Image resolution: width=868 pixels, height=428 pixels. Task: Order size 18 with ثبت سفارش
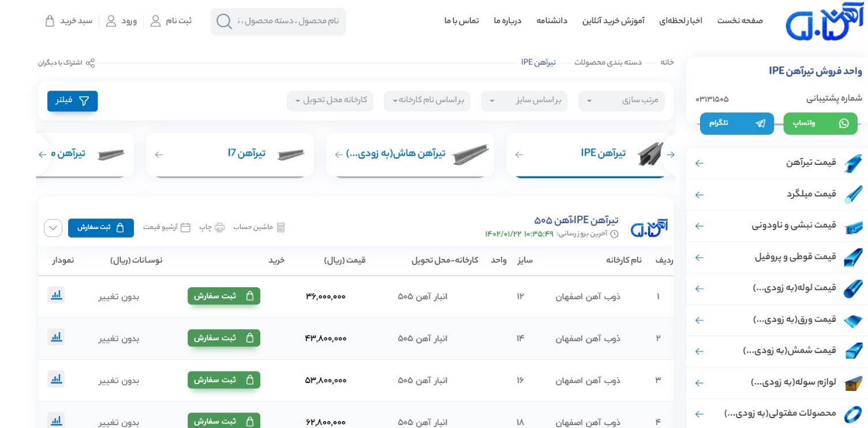click(224, 421)
